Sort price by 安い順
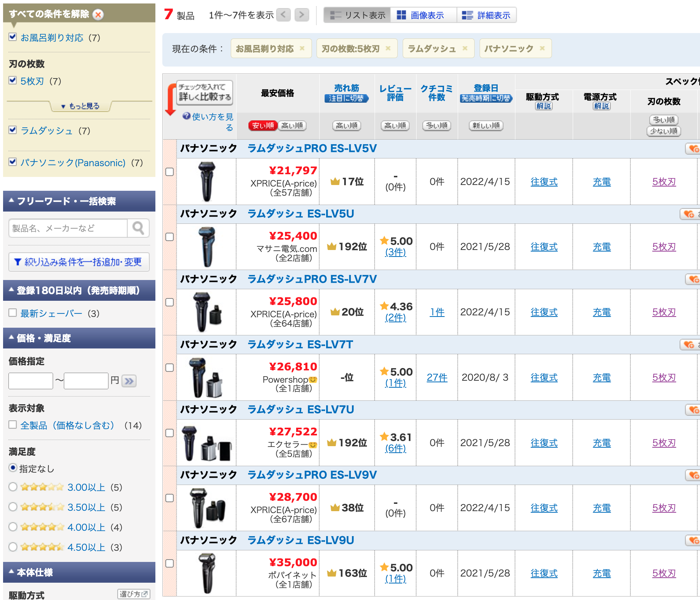 tap(263, 126)
